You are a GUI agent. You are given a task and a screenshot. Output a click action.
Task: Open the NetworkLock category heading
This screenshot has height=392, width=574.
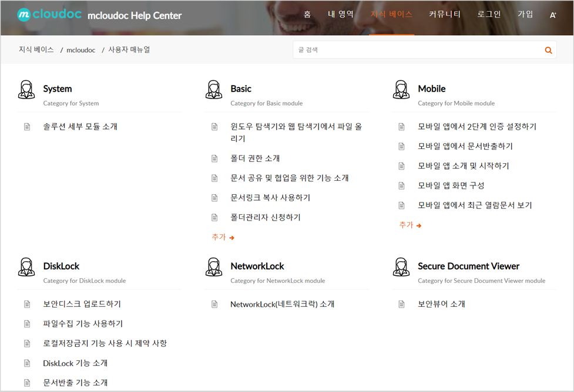(x=257, y=266)
